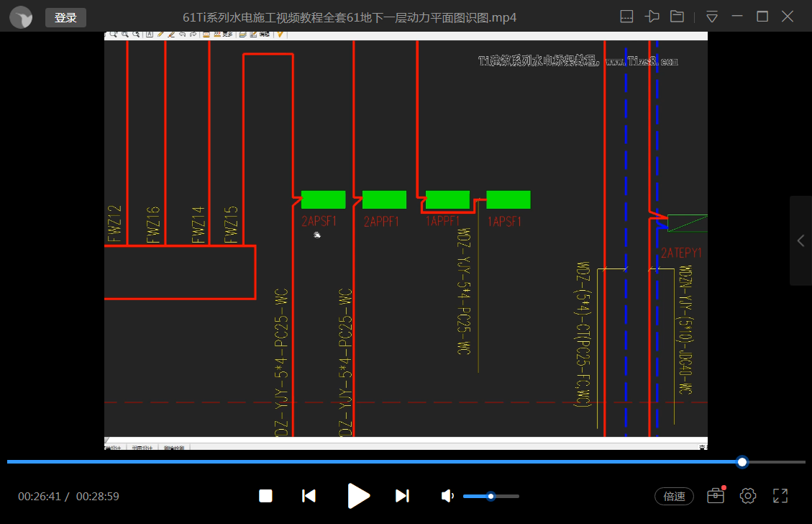Click the 2APSF1 label in video

click(x=319, y=221)
